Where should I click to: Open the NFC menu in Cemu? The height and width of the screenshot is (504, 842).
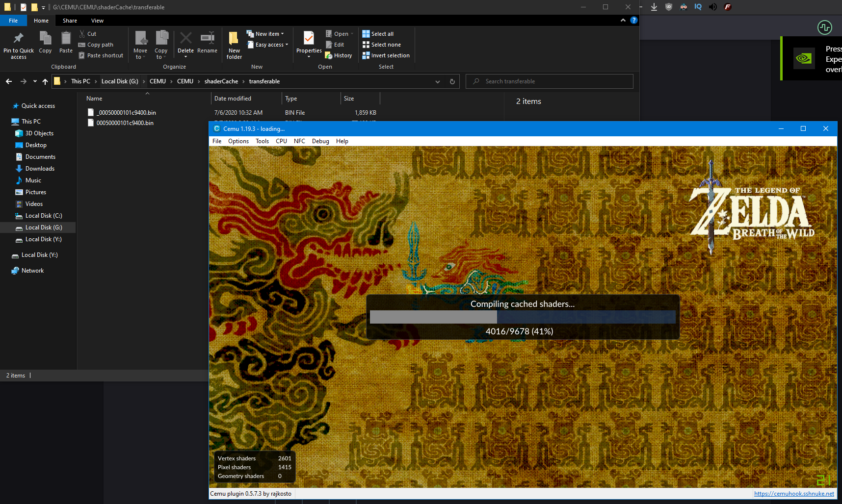pyautogui.click(x=299, y=141)
